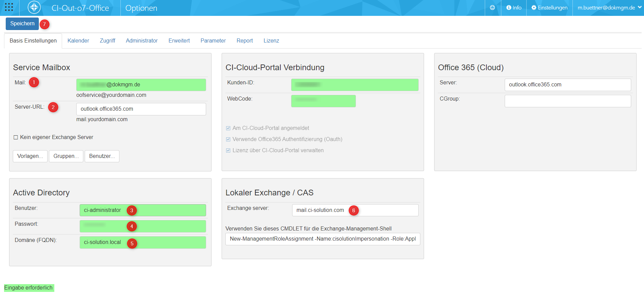The image size is (644, 301).
Task: Click the Gruppen... button
Action: 66,156
